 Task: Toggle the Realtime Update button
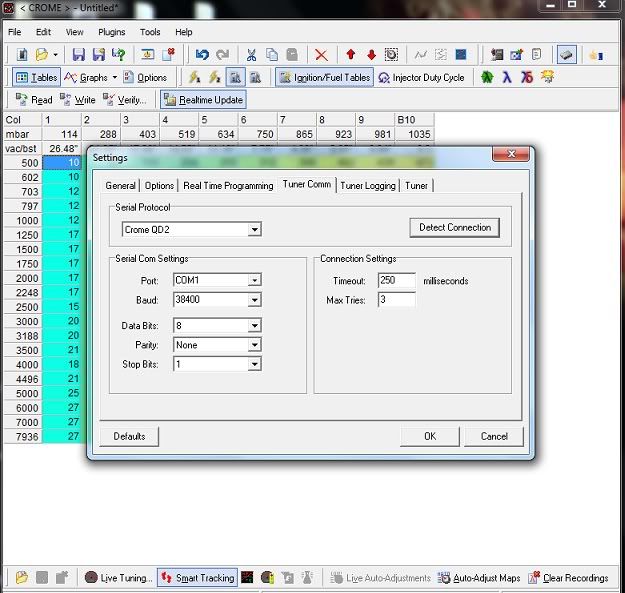[x=203, y=100]
